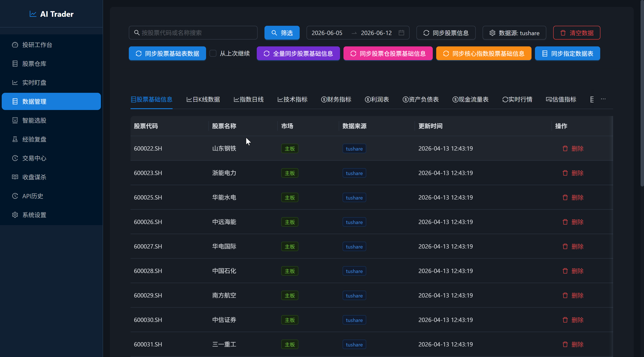Delete row 600028.SH 中国石化
Screen dimensions: 644x357
click(x=573, y=271)
